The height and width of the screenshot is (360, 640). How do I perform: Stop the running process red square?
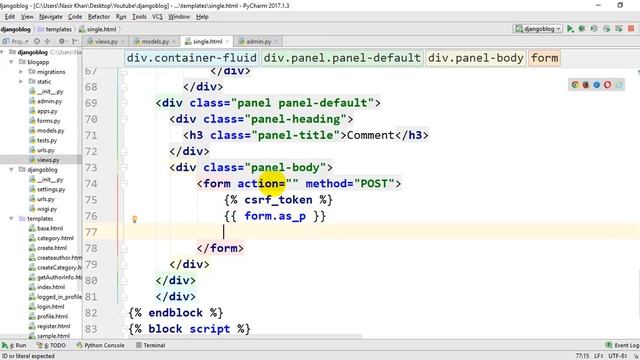coord(631,29)
